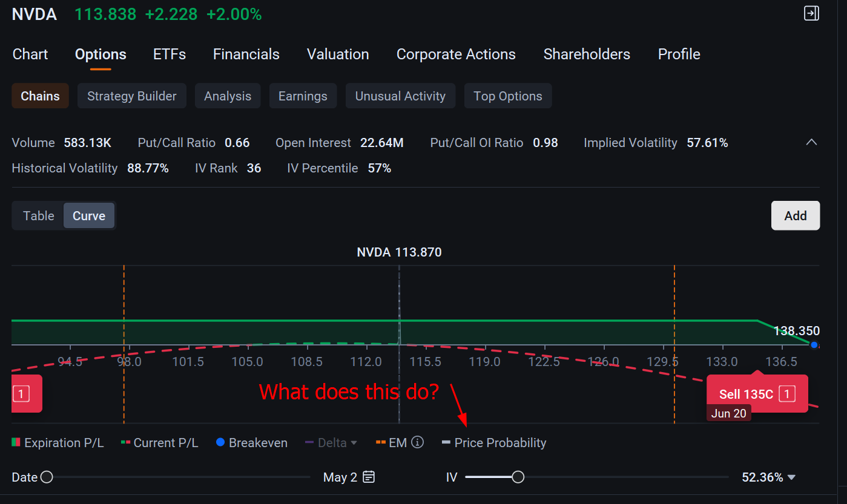Select the Options tab
Viewport: 847px width, 504px height.
(x=101, y=54)
